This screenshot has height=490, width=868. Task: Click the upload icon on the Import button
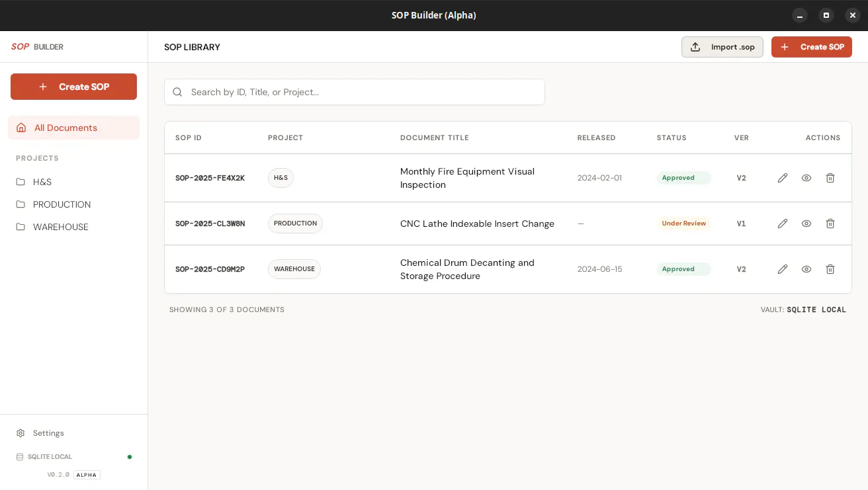pos(695,47)
